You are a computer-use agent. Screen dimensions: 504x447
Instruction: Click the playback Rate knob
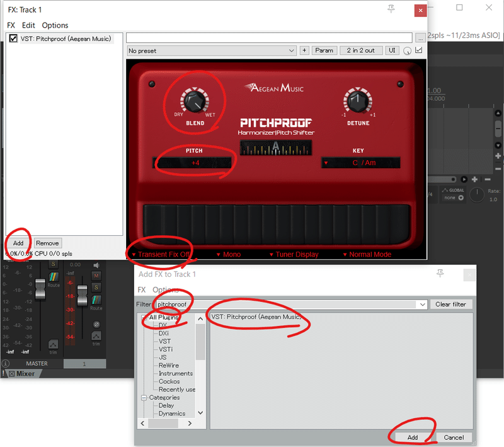pos(477,195)
